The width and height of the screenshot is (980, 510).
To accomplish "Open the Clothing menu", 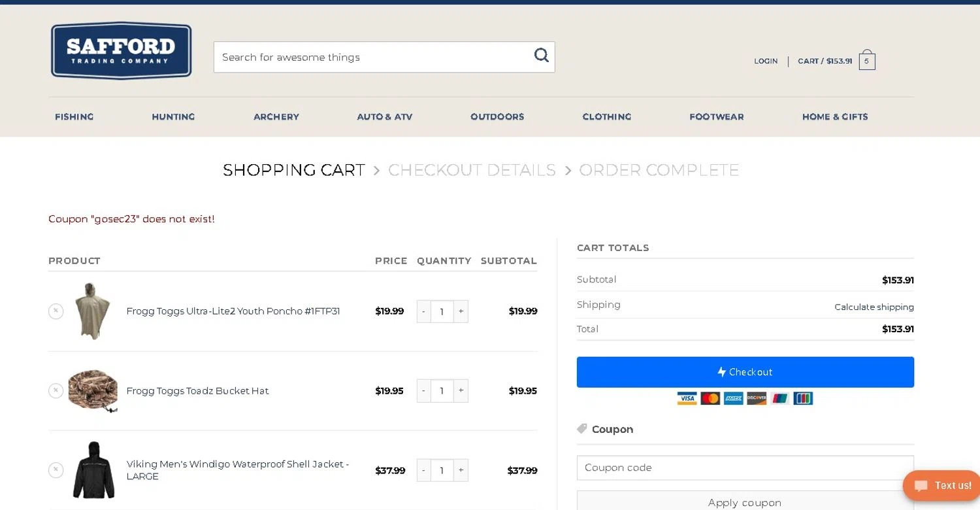I will click(607, 117).
